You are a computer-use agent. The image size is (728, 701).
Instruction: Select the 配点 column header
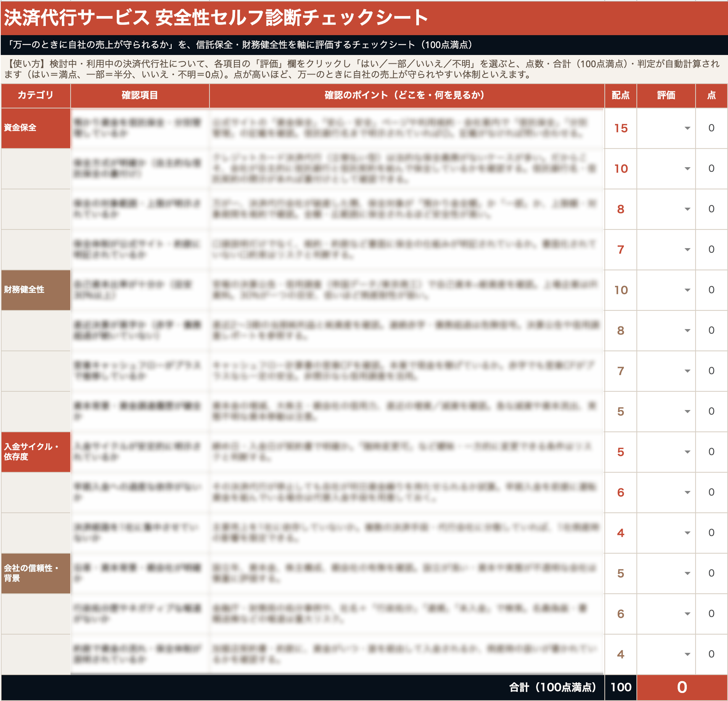click(621, 95)
